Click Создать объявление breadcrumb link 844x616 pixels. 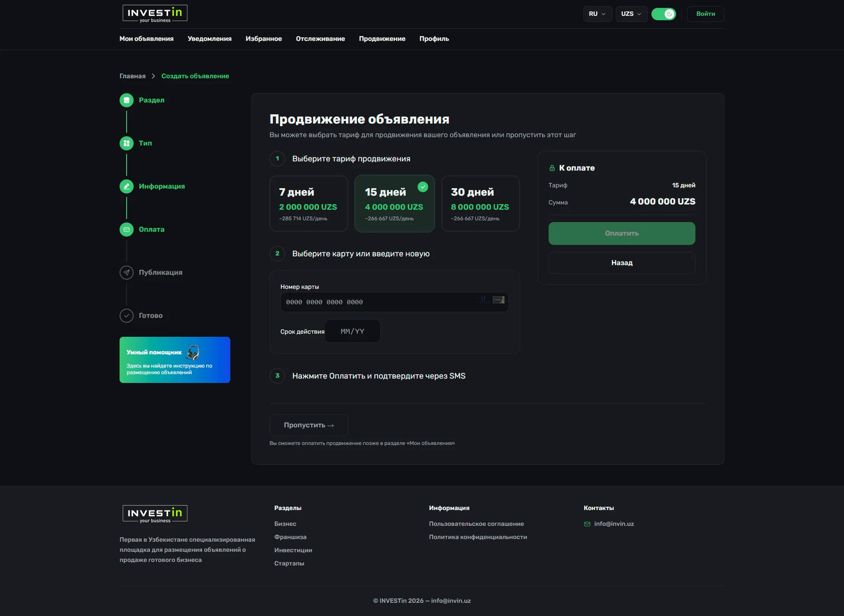pos(195,76)
